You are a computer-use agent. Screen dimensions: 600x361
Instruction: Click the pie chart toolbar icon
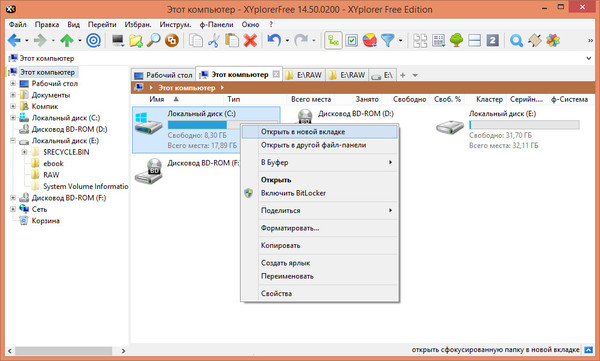click(370, 40)
